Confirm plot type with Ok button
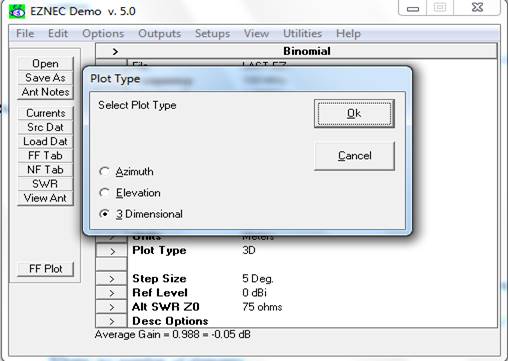Viewport: 508px width, 361px height. point(354,113)
